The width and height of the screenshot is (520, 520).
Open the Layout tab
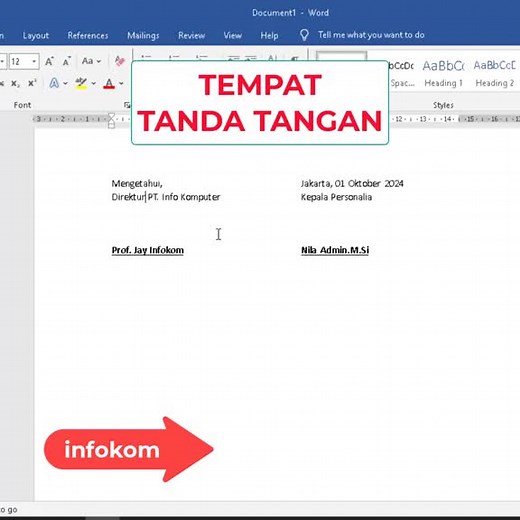coord(36,35)
